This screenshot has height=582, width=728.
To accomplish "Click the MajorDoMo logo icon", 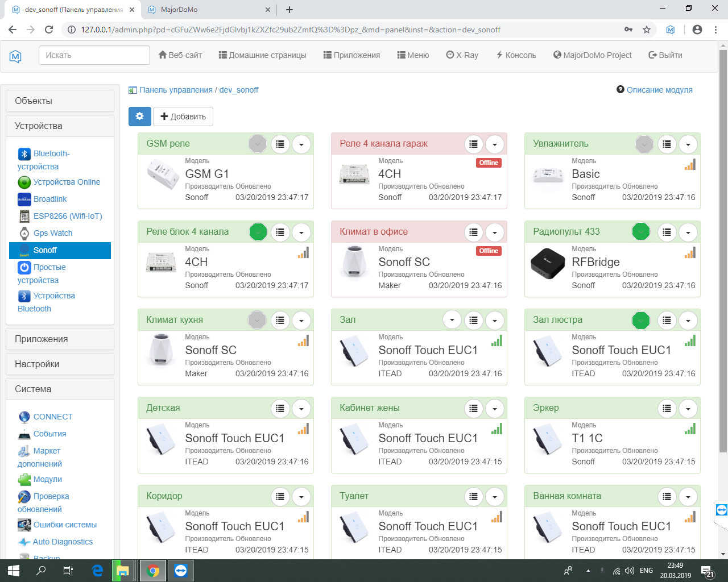I will click(x=16, y=56).
